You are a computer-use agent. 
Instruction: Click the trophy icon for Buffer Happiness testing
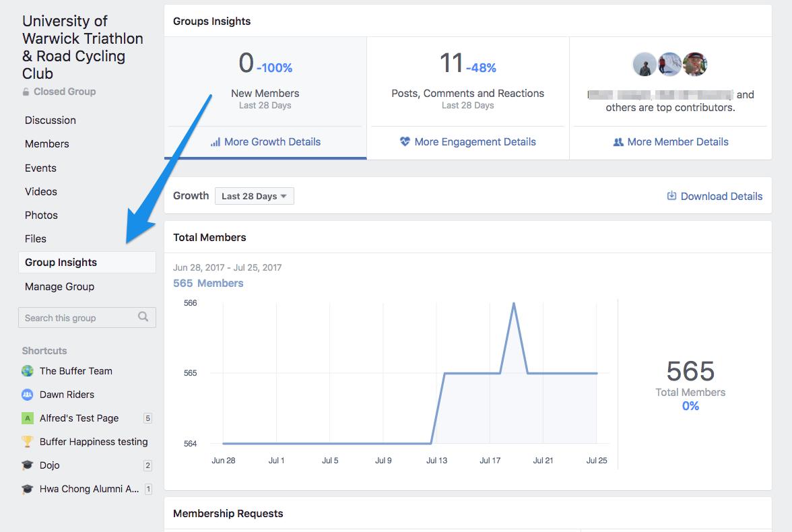point(28,442)
